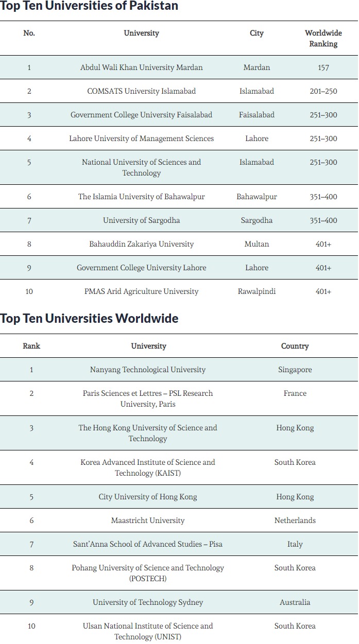
Task: Click 401+ in PMAS Arid Agriculture row
Action: (x=323, y=291)
